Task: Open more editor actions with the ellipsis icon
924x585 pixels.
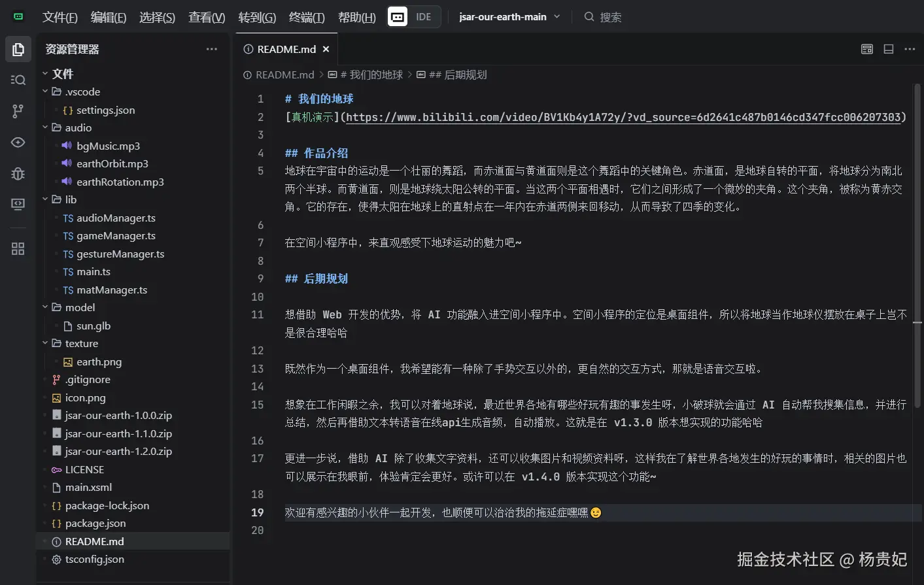Action: (x=910, y=48)
